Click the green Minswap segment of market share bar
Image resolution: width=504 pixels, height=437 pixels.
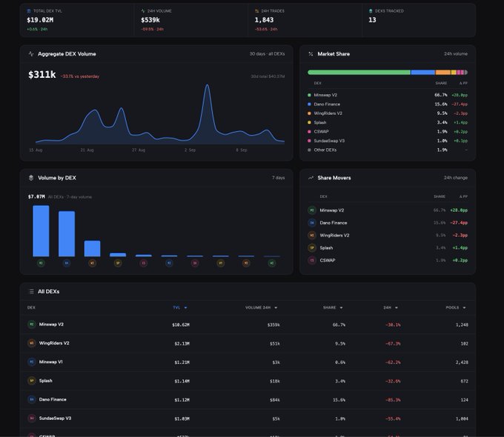pyautogui.click(x=359, y=73)
